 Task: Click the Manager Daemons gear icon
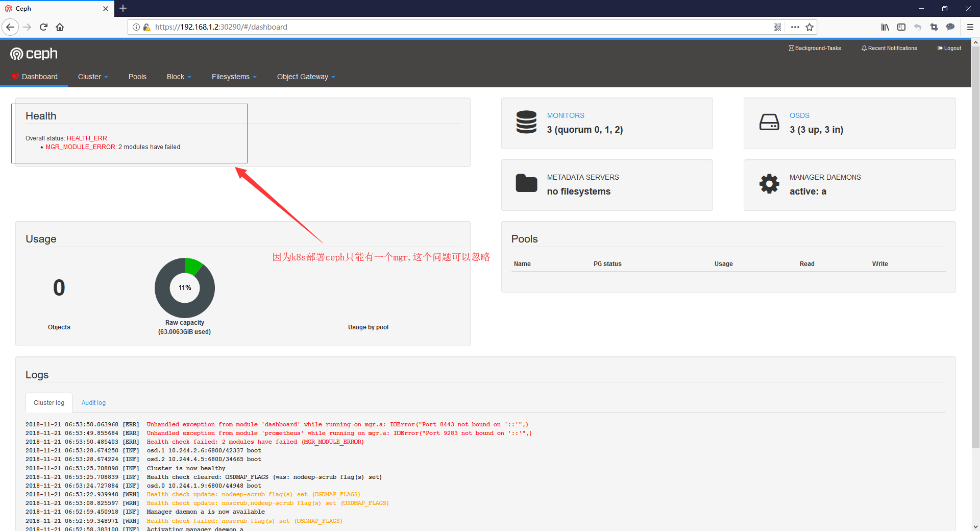(x=769, y=184)
